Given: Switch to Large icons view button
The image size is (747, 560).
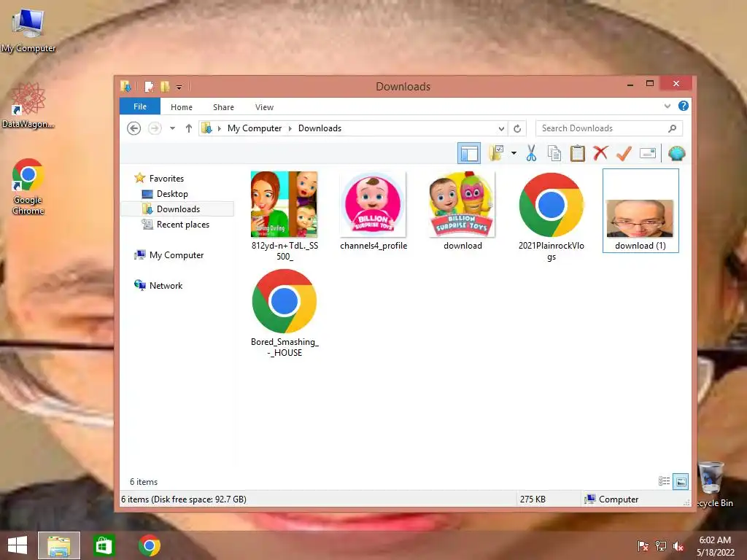Looking at the screenshot, I should [x=681, y=482].
